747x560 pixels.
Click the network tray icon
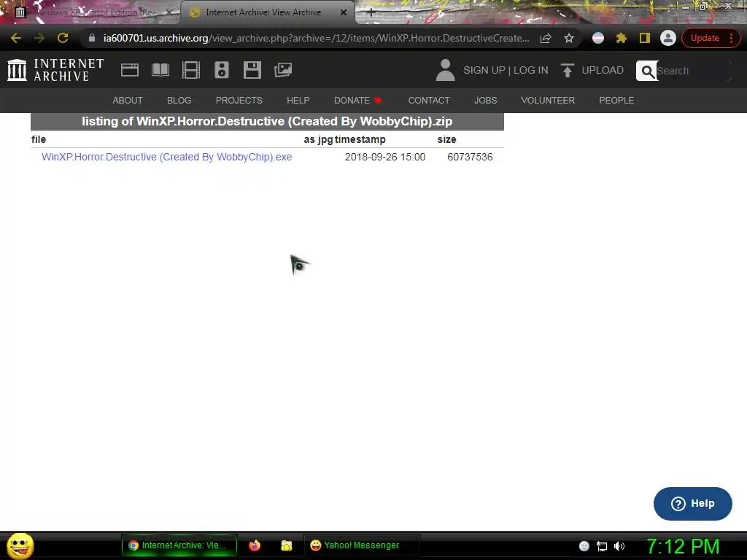[x=602, y=546]
